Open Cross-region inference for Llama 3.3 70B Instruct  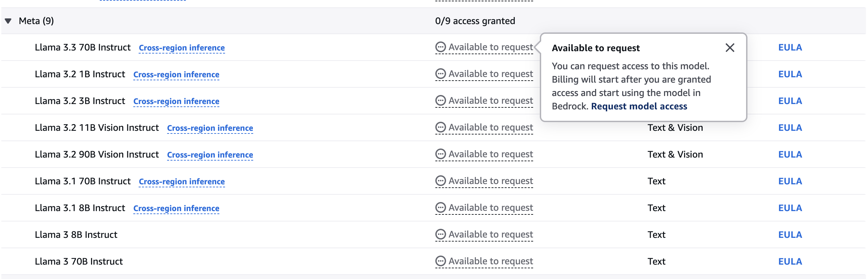(x=182, y=48)
